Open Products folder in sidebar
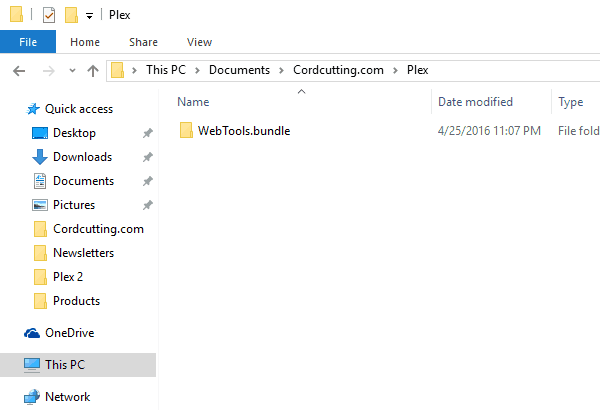Viewport: 600px width, 410px height. 76,301
